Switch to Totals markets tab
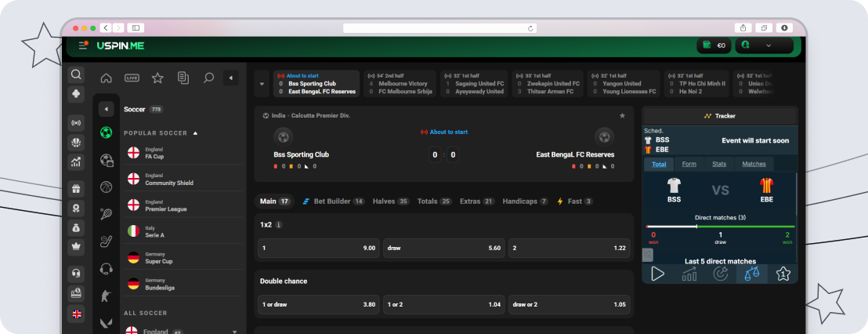 (x=435, y=201)
